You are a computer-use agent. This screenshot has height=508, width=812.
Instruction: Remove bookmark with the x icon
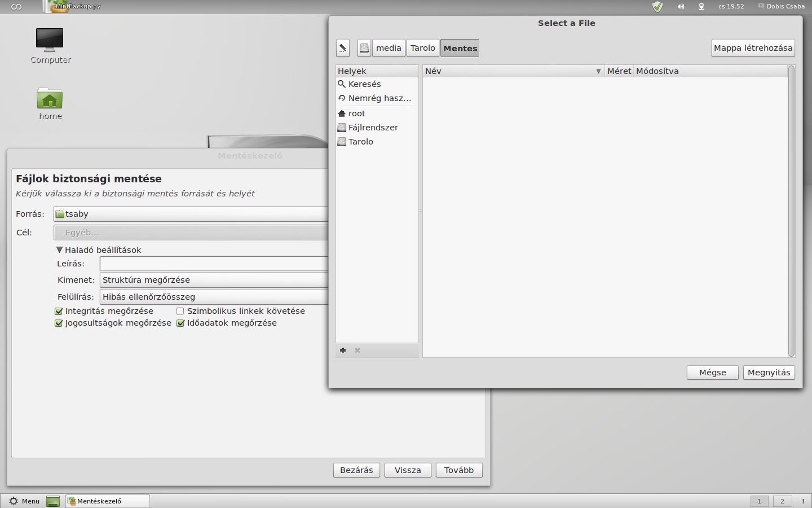358,351
